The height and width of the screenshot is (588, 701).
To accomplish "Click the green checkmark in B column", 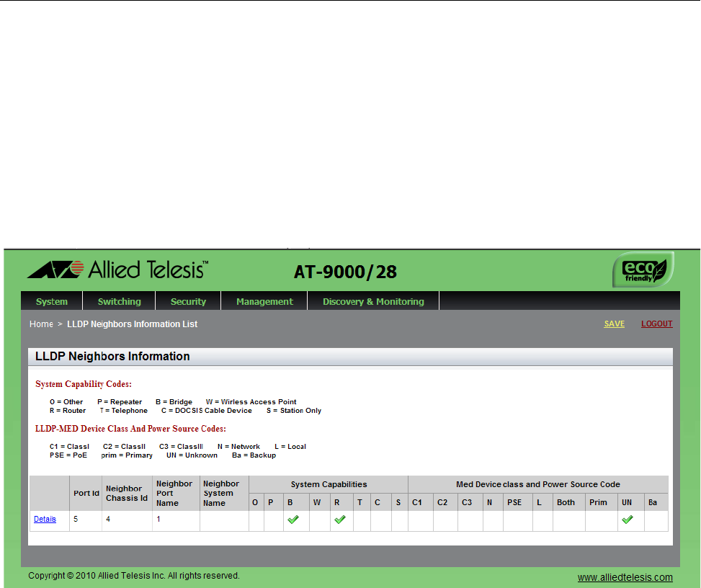I will pyautogui.click(x=293, y=520).
